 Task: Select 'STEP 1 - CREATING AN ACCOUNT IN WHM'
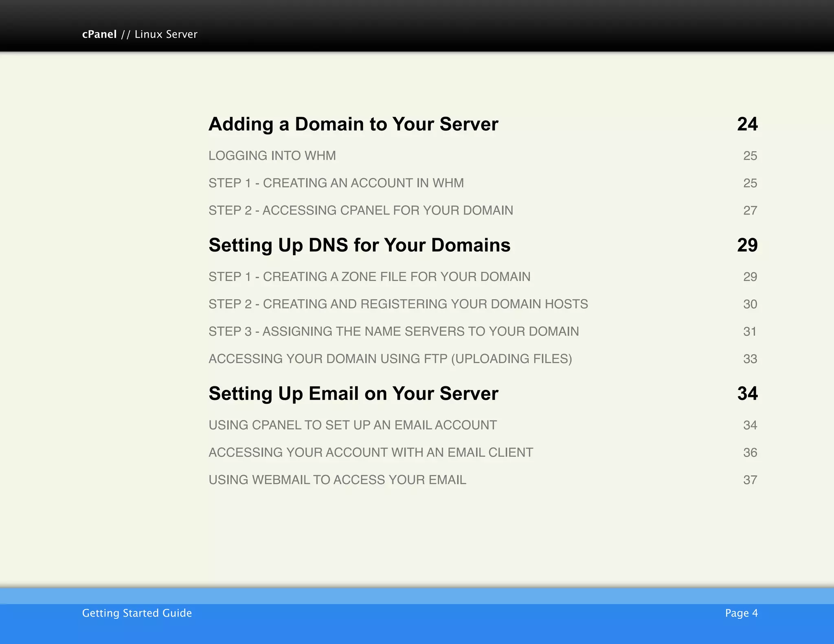coord(336,183)
